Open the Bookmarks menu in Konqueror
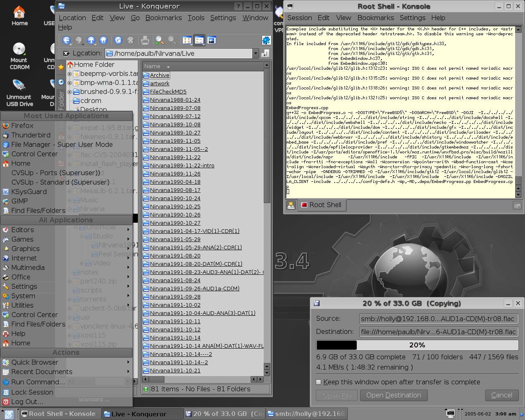 [x=163, y=18]
